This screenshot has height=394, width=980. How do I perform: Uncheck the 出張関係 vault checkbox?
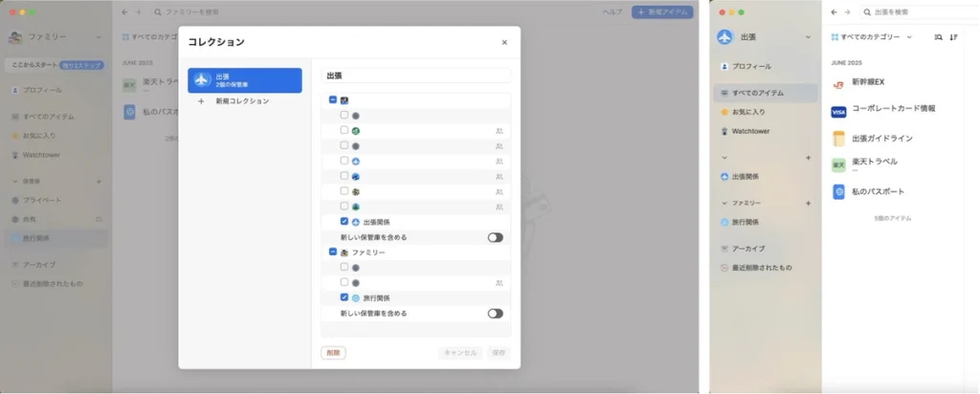pyautogui.click(x=345, y=222)
